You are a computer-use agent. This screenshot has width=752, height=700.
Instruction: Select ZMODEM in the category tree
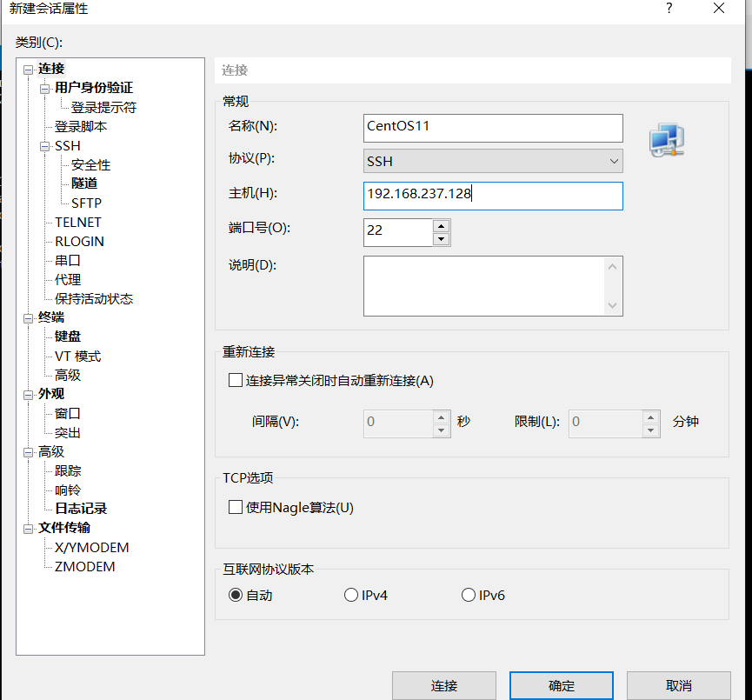(x=85, y=567)
